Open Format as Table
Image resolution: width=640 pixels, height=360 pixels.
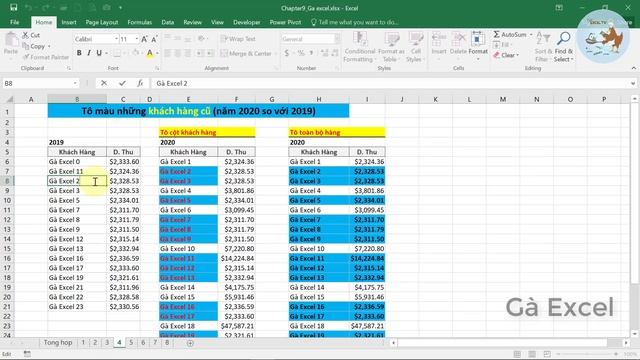391,47
